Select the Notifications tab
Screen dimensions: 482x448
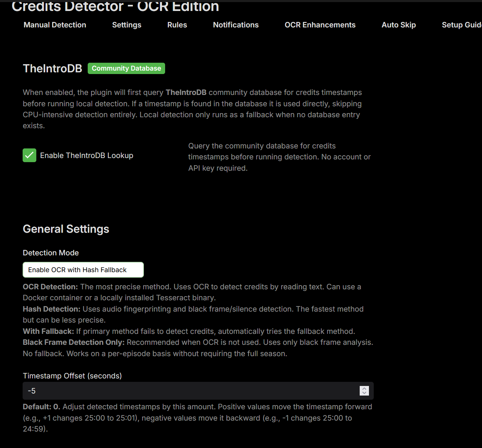236,25
